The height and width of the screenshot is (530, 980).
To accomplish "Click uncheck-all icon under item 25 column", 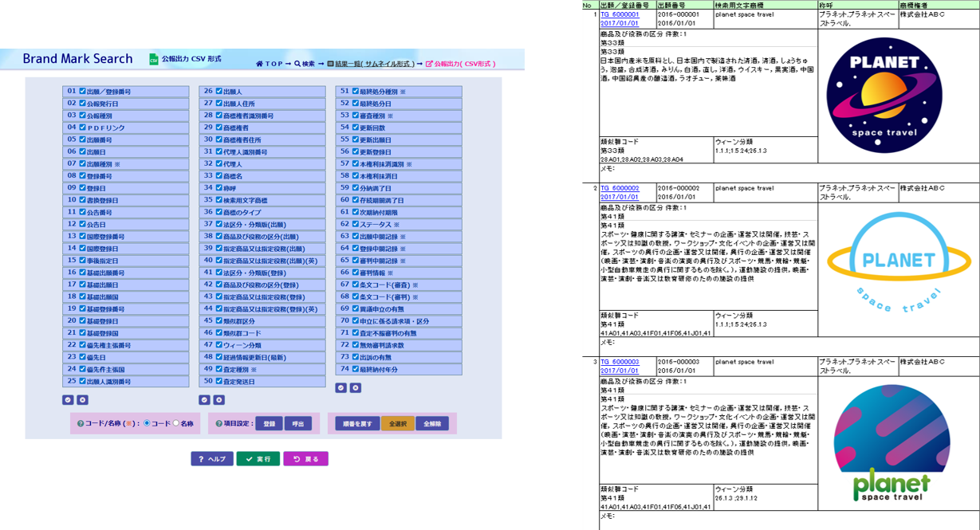I will point(82,400).
